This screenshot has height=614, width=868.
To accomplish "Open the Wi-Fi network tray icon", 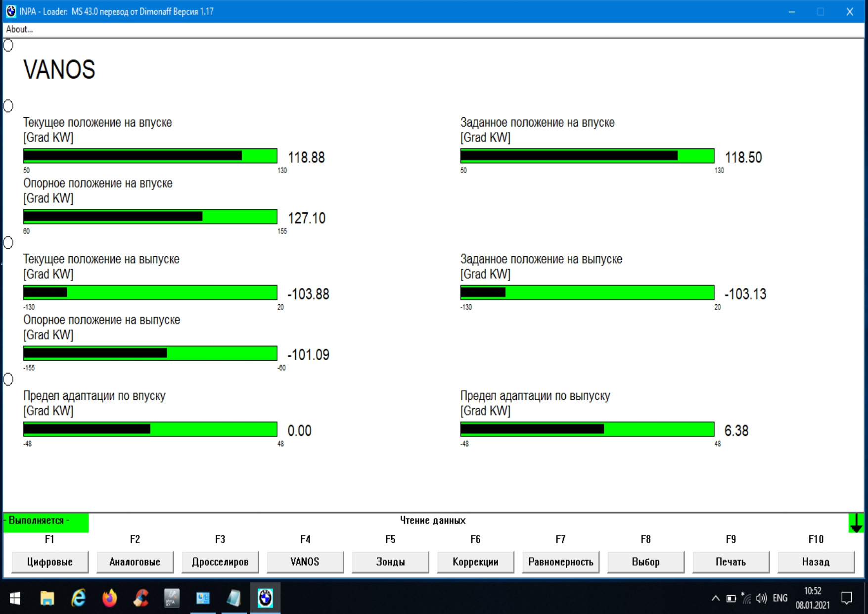I will [746, 599].
